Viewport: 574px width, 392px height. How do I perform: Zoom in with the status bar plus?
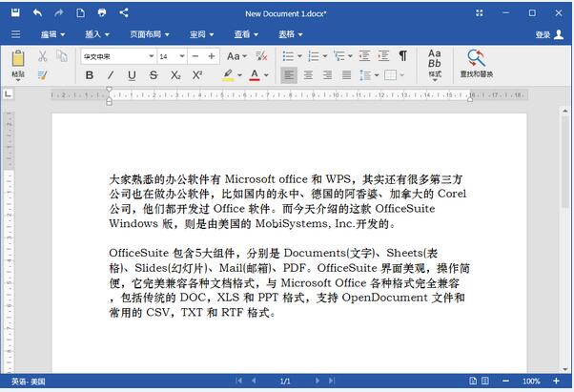point(556,381)
